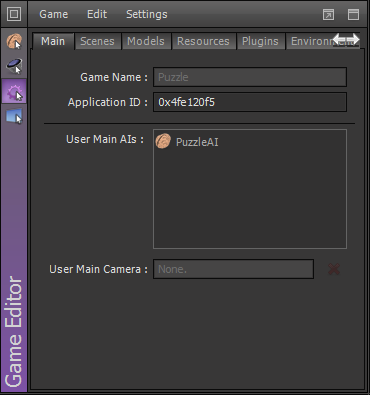
Task: Click the red X next to User Main Camera
Action: pyautogui.click(x=334, y=269)
